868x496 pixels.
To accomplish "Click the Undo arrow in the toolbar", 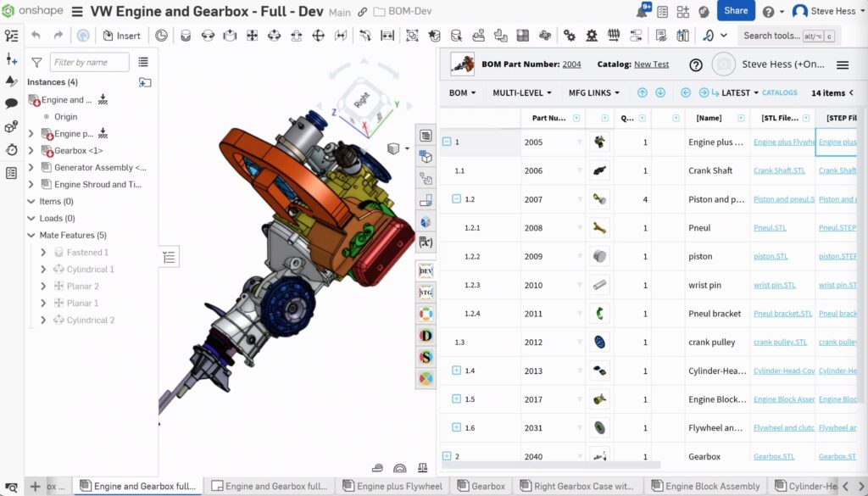I will tap(36, 36).
